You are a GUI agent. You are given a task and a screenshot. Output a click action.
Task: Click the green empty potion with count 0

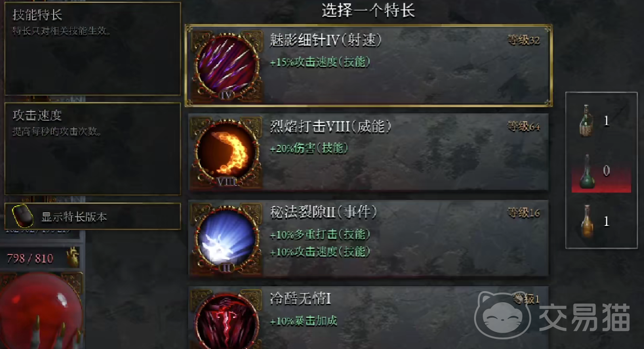[587, 172]
